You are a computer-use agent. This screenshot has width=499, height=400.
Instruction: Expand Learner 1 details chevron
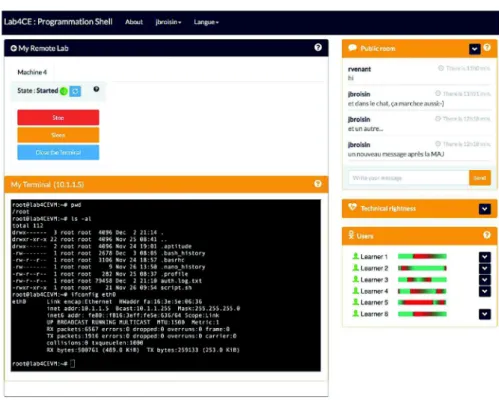pyautogui.click(x=485, y=257)
